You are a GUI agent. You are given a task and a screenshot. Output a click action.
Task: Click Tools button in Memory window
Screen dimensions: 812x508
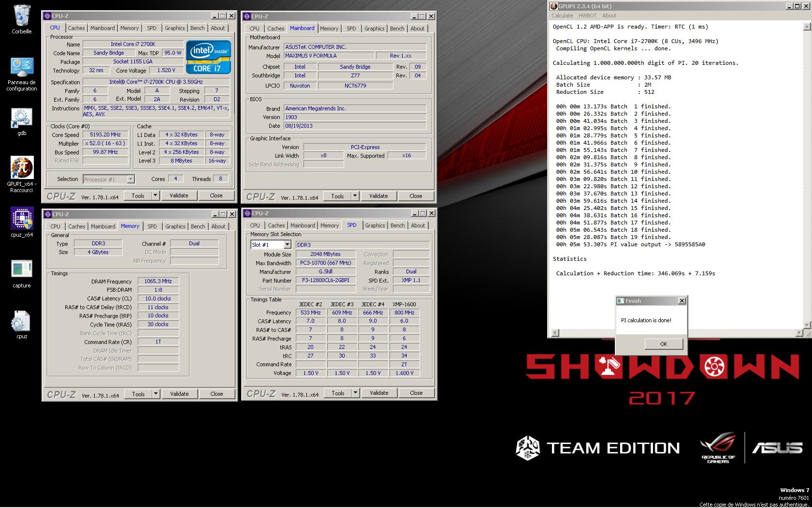[x=138, y=394]
